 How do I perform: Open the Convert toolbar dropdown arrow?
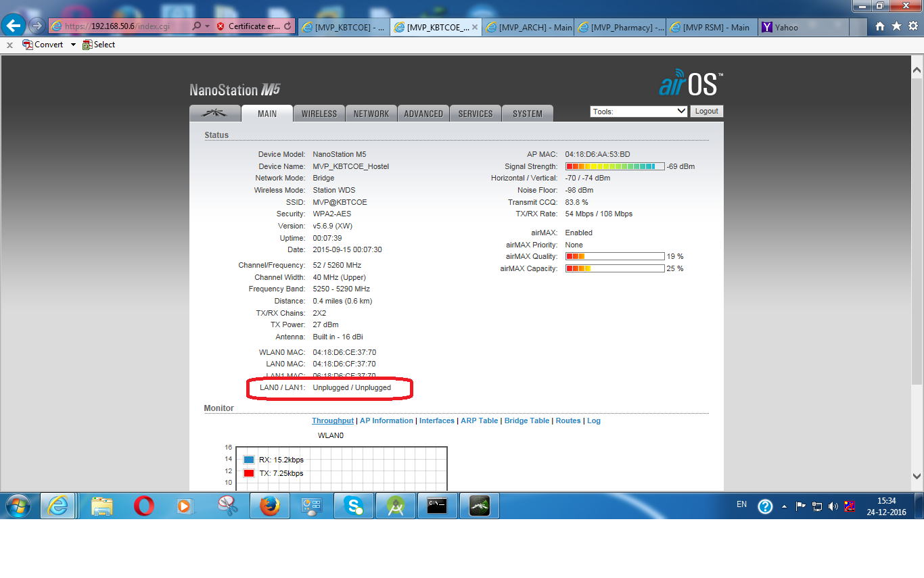pyautogui.click(x=73, y=45)
